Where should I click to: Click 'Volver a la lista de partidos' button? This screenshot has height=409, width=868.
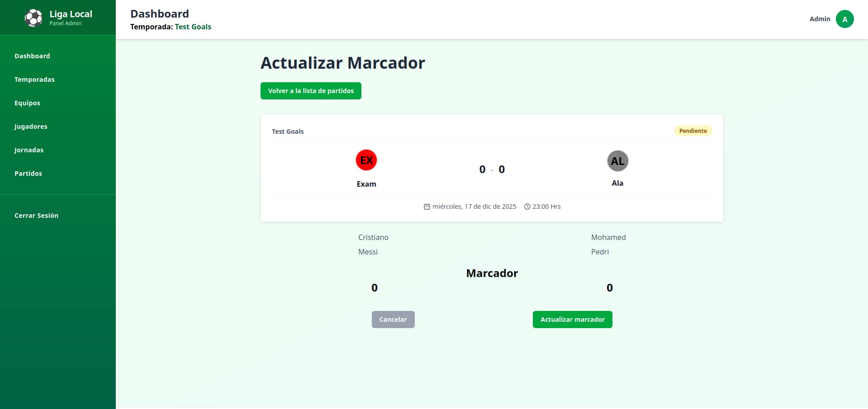[x=311, y=91]
